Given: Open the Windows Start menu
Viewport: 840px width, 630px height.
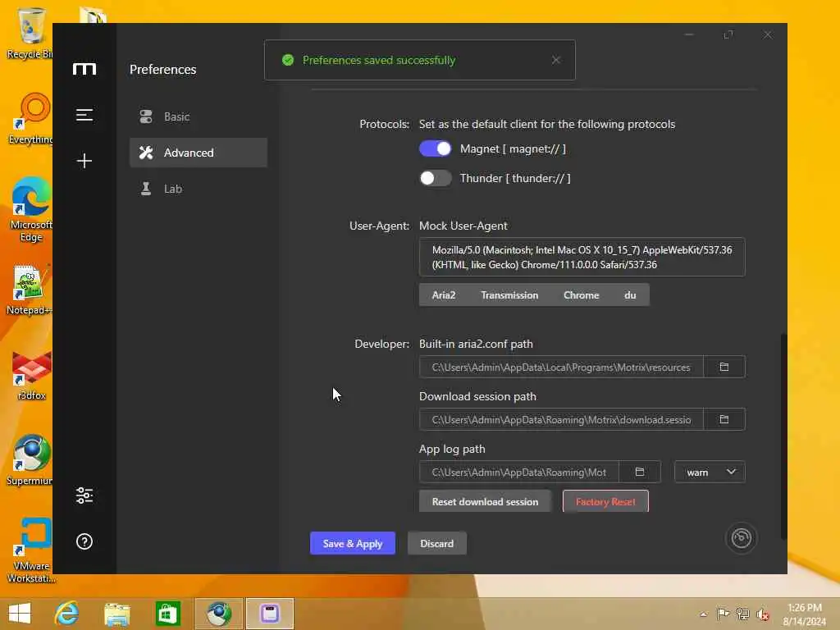Looking at the screenshot, I should (x=20, y=614).
